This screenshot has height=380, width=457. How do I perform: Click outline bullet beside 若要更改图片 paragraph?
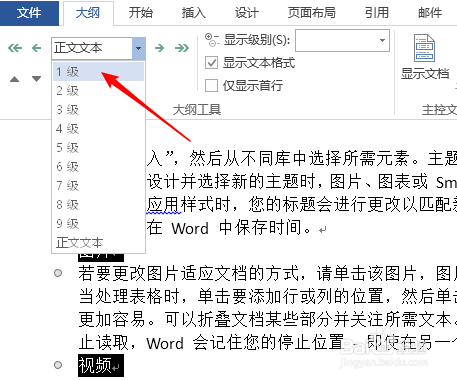point(58,273)
